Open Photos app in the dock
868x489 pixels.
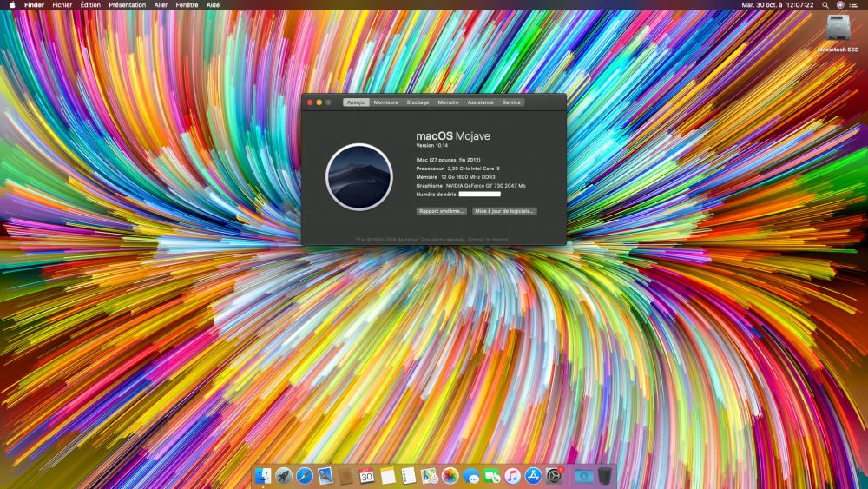coord(450,476)
